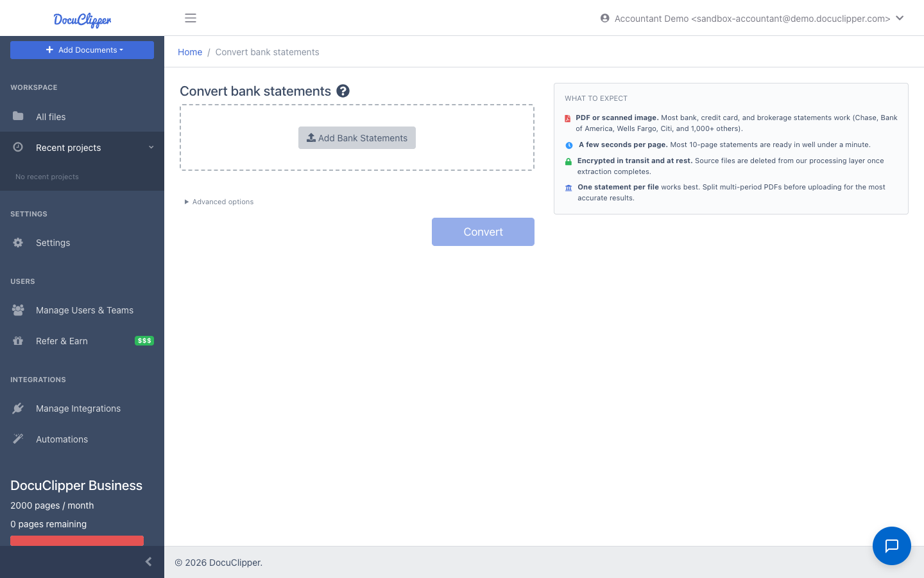Open the DocuClipper logo home link
The height and width of the screenshot is (578, 924).
82,19
